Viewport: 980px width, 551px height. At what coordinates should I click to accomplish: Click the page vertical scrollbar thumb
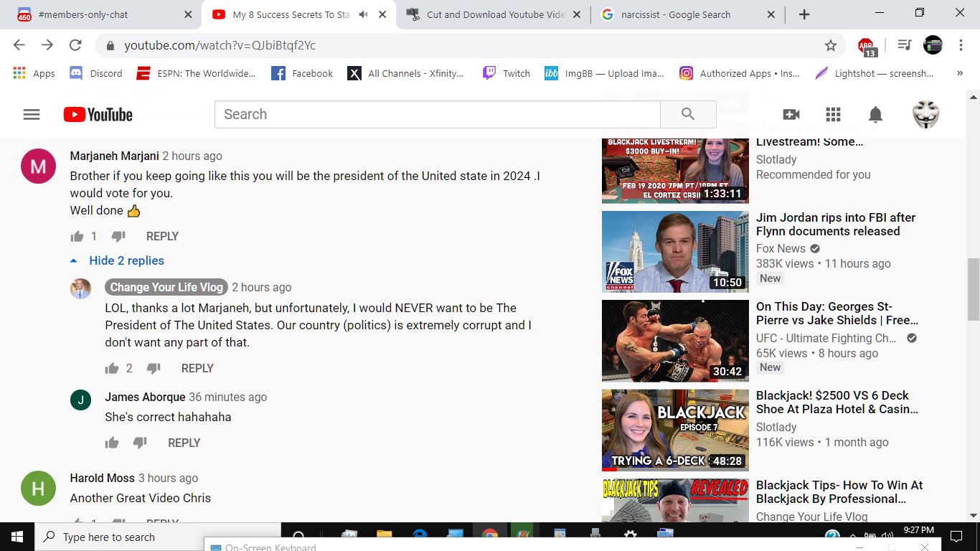[x=974, y=289]
